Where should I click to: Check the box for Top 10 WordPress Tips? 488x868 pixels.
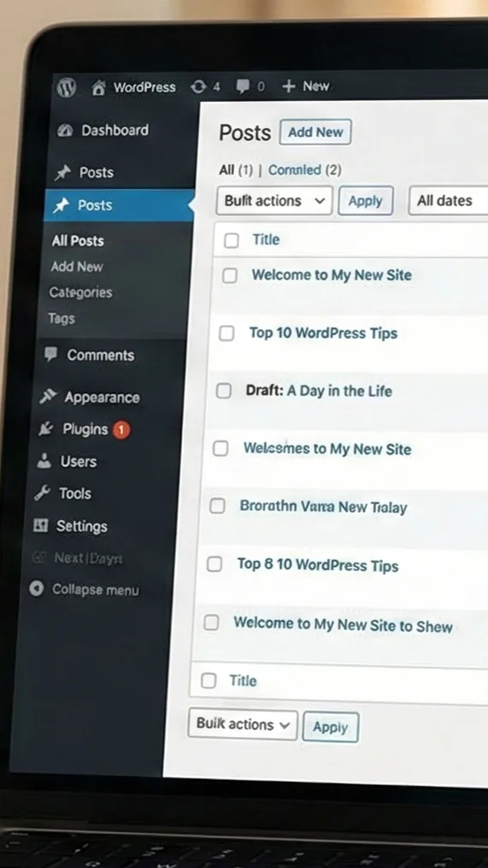pyautogui.click(x=226, y=334)
